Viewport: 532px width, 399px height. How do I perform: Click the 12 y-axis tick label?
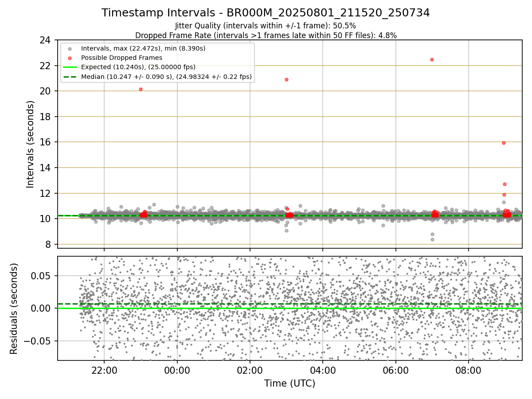(45, 193)
